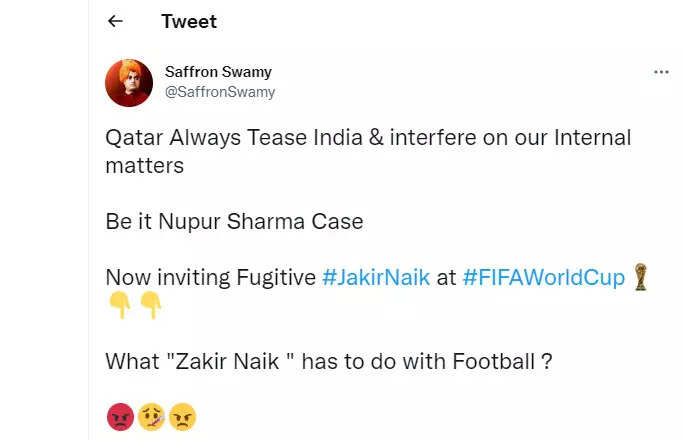
Task: Click the Tweet header title
Action: 189,21
